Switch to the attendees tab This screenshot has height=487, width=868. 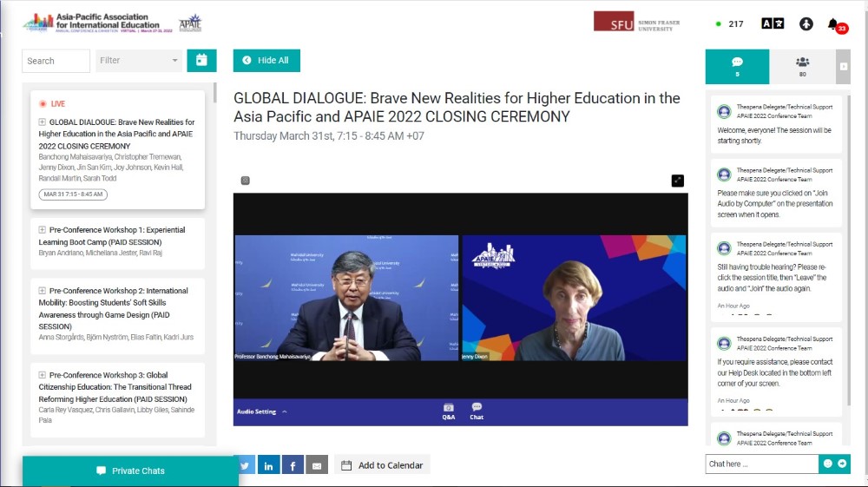(x=802, y=66)
